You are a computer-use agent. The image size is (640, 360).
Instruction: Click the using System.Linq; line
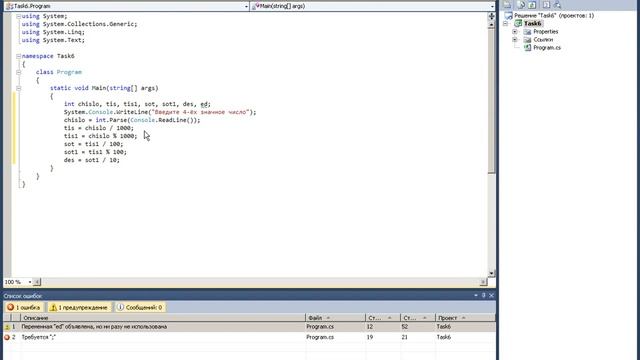click(x=53, y=32)
